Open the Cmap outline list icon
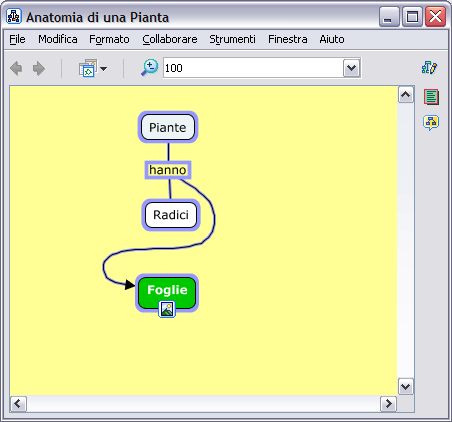This screenshot has width=452, height=422. point(431,97)
